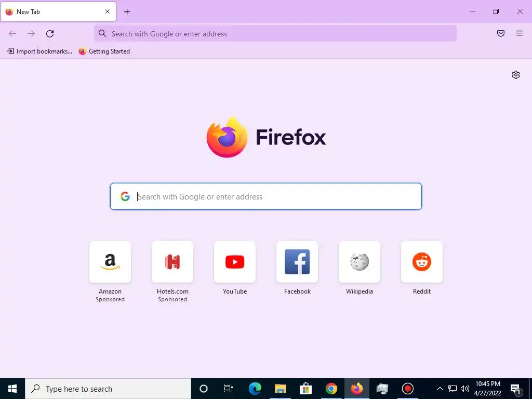Open the Reddit shortcut tile
532x399 pixels.
click(422, 262)
